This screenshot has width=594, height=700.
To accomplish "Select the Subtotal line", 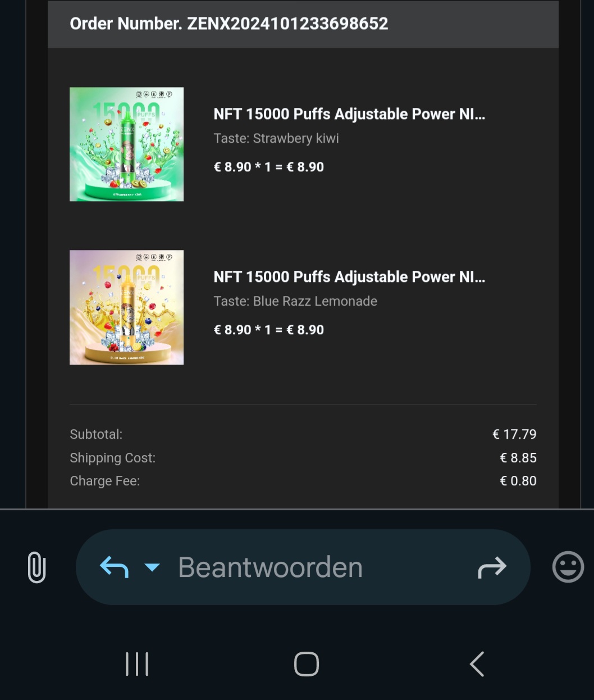I will tap(96, 434).
